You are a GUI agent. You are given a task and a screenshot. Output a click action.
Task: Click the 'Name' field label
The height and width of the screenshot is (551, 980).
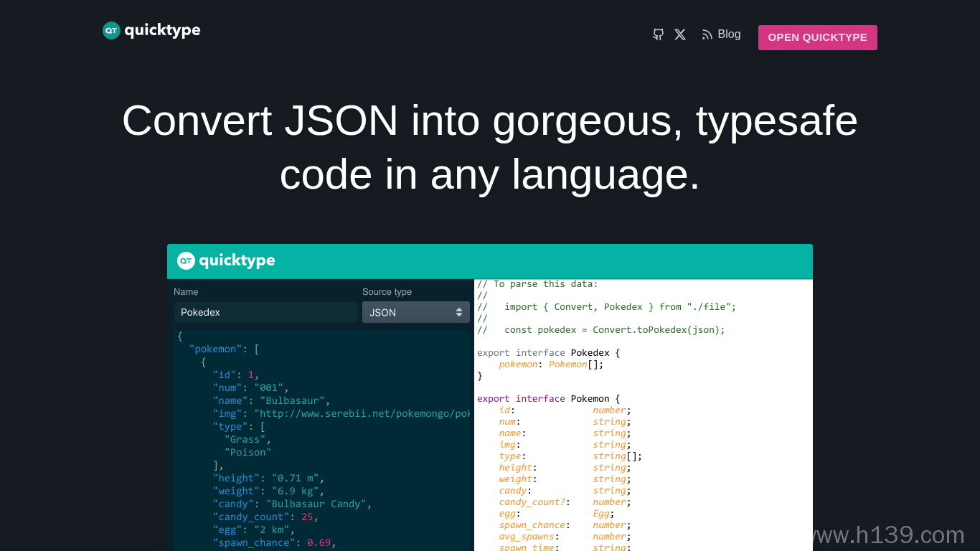point(186,291)
